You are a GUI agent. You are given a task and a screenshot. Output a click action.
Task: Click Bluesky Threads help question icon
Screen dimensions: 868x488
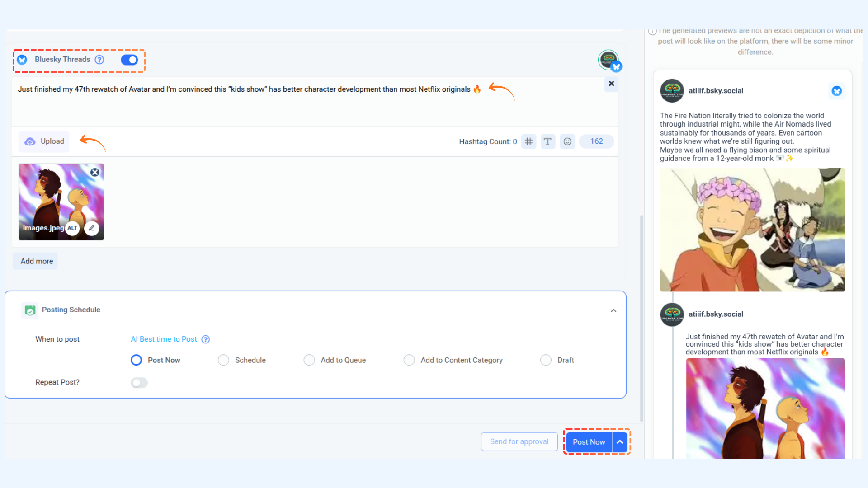click(x=99, y=60)
